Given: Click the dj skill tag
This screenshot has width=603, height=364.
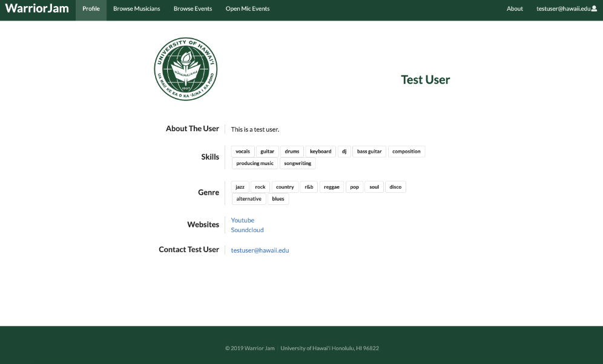Looking at the screenshot, I should pos(344,151).
